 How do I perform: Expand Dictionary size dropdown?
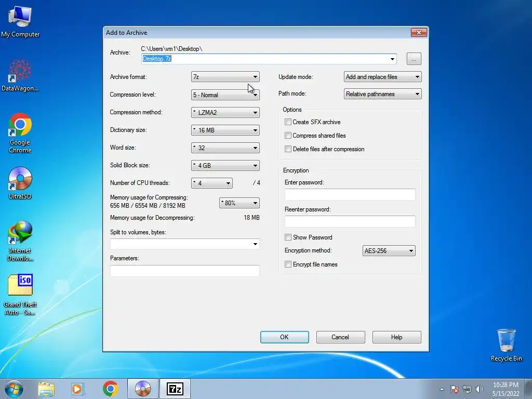click(225, 130)
